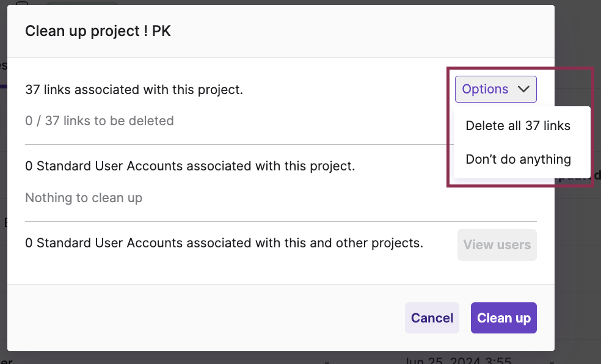Image resolution: width=601 pixels, height=364 pixels.
Task: Click the dialog title "Clean up project ! PK"
Action: tap(97, 31)
